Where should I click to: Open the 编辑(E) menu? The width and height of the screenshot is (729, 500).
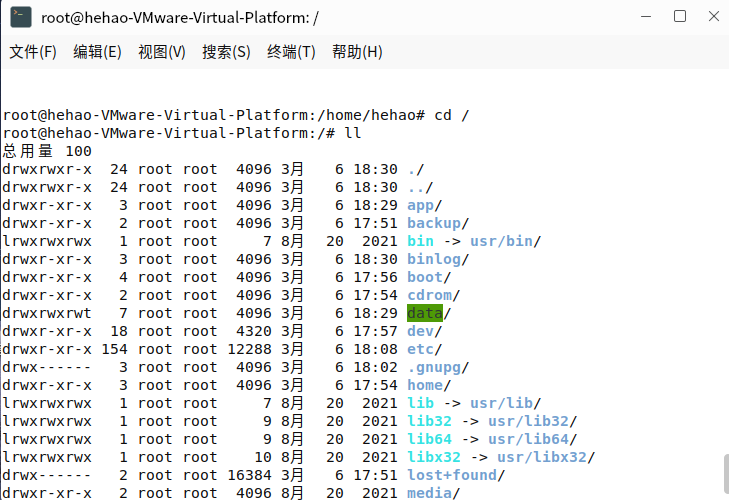[97, 52]
